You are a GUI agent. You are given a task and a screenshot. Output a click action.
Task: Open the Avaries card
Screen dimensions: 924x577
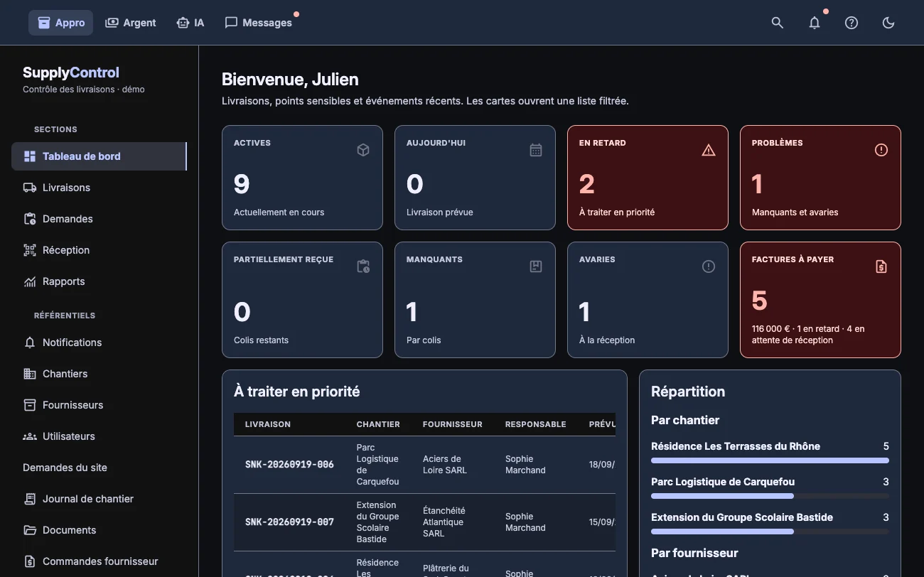(648, 300)
